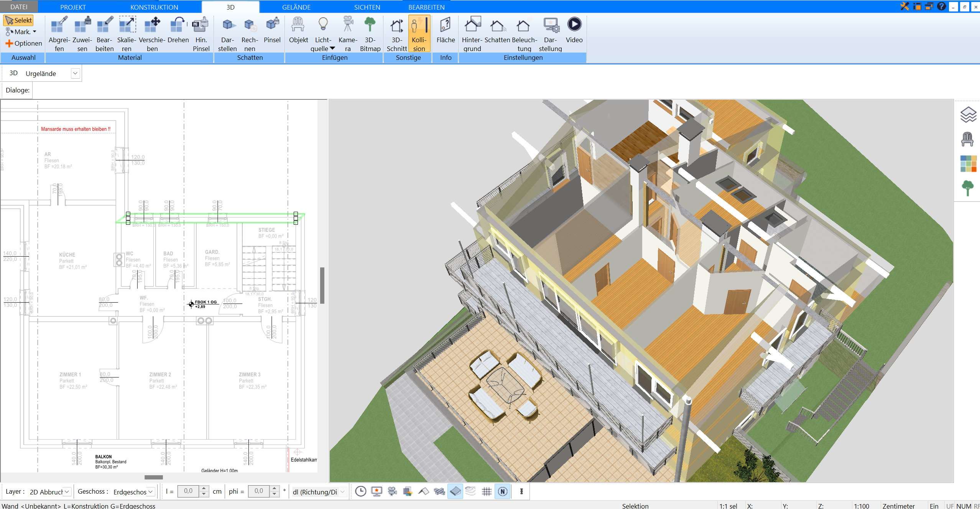Open the layers stack sidebar panel
The height and width of the screenshot is (509, 980).
[x=968, y=115]
